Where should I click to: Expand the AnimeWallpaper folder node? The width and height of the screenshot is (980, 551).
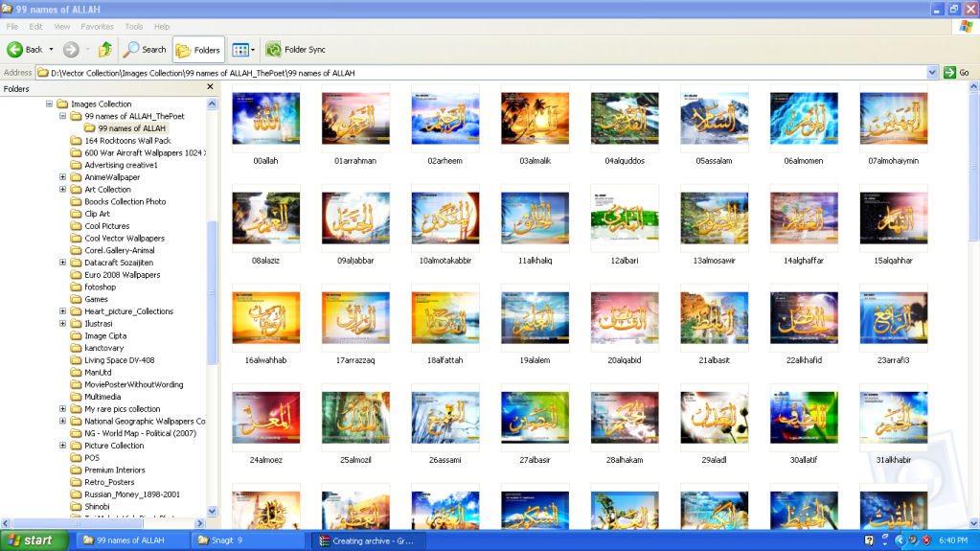pyautogui.click(x=62, y=177)
